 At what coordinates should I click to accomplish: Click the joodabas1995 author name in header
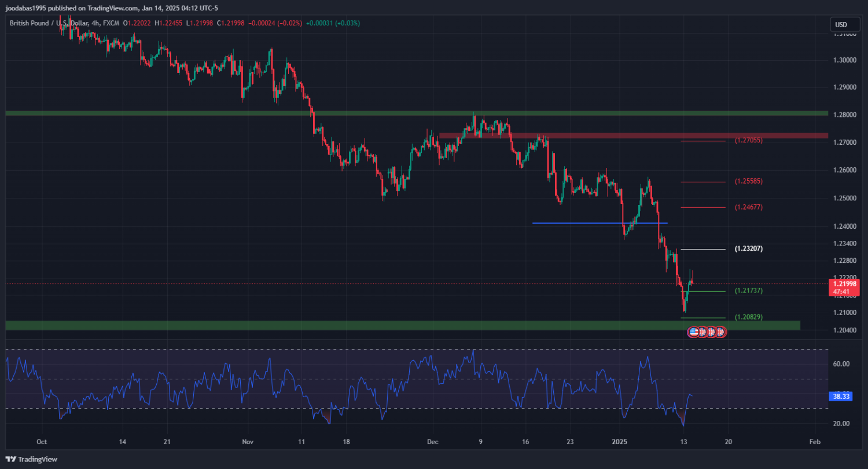(26, 8)
